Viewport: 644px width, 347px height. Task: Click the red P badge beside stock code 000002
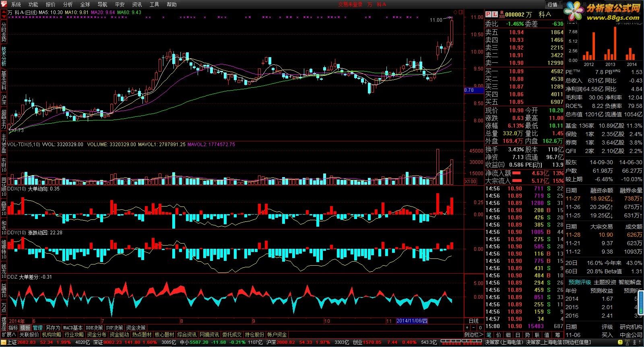[488, 14]
